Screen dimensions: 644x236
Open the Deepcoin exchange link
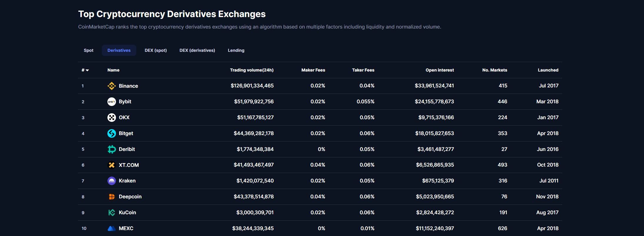(x=130, y=197)
